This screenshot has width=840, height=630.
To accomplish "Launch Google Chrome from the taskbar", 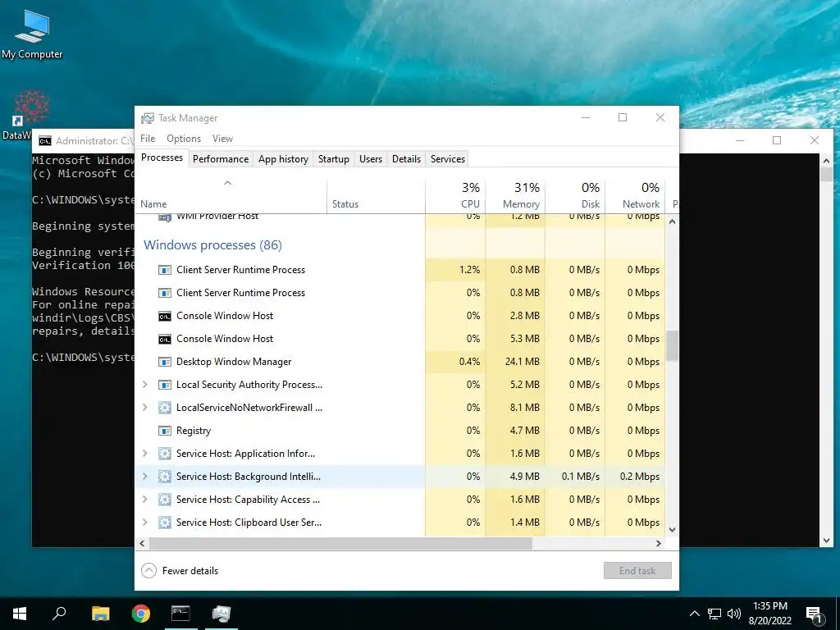I will pyautogui.click(x=141, y=614).
